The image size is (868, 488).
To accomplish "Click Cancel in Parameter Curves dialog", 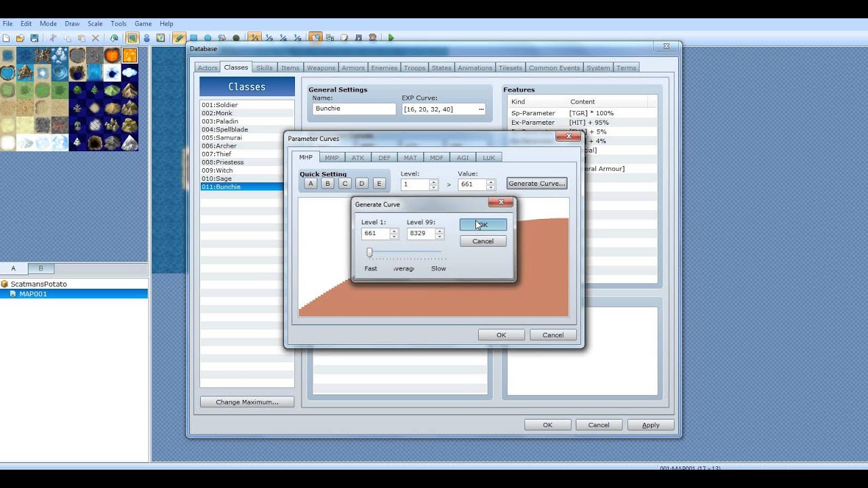I will (x=553, y=335).
